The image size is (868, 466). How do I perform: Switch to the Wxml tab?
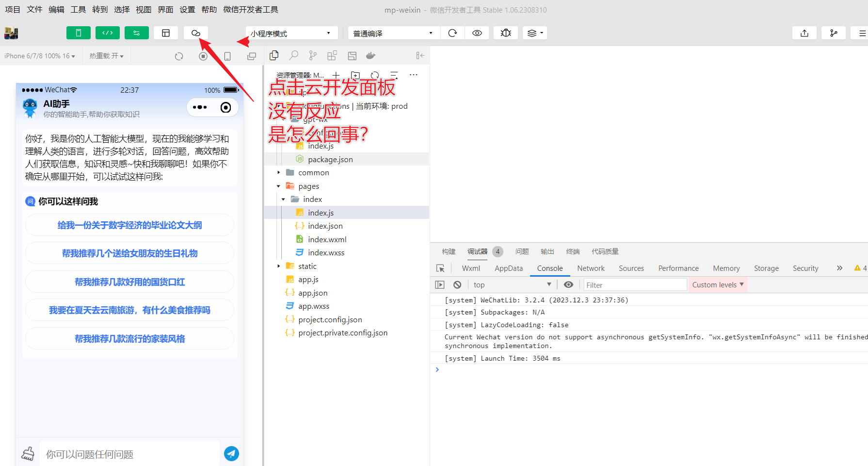point(471,268)
